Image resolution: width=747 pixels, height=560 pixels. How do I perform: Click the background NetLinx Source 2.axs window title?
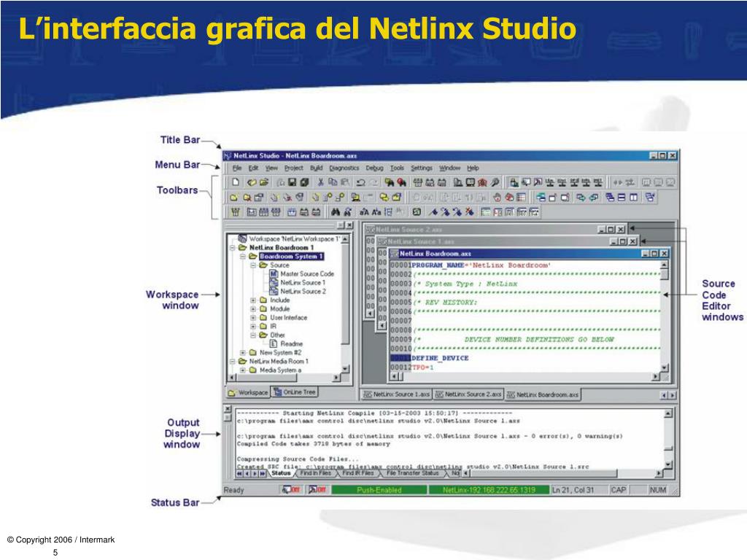pyautogui.click(x=409, y=230)
